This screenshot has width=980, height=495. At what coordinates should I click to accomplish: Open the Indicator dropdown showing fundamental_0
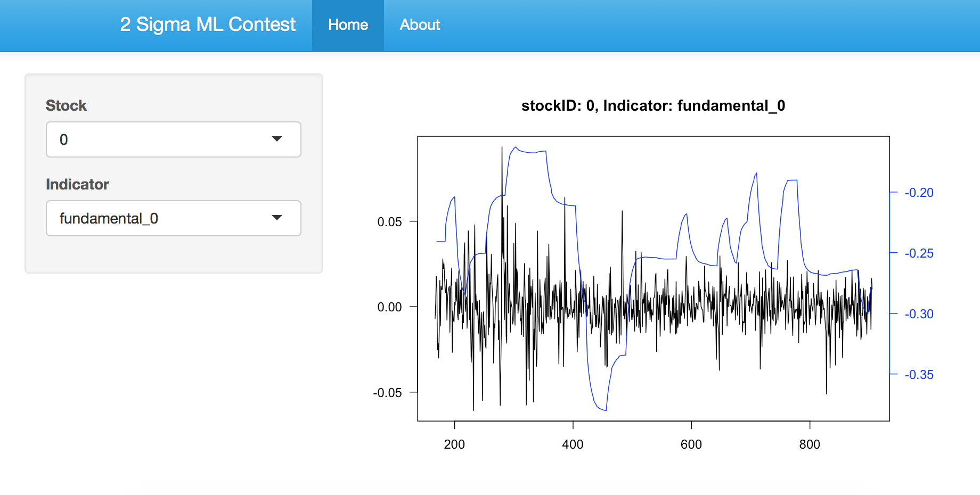(174, 218)
